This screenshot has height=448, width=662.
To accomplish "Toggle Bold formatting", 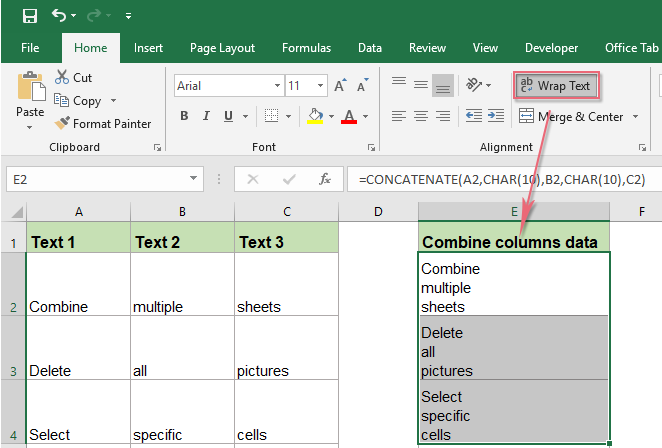I will tap(184, 116).
